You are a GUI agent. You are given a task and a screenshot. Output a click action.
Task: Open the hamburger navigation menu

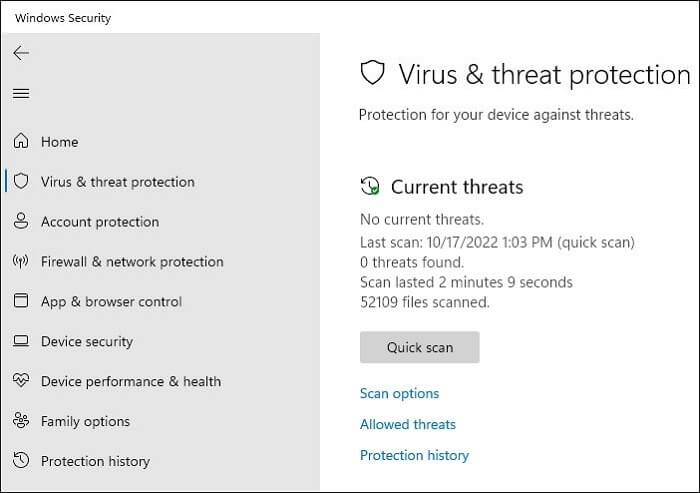tap(21, 93)
